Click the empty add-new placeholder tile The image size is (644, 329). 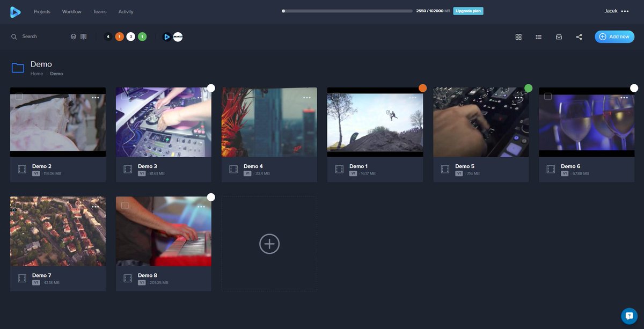[x=269, y=244]
